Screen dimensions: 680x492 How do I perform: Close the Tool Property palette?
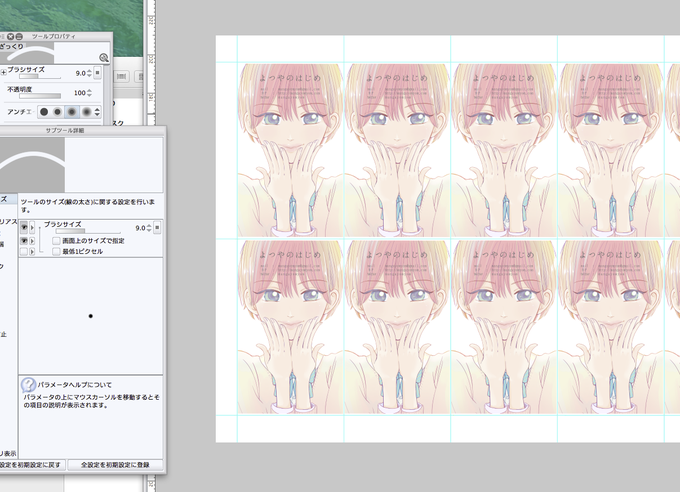point(10,36)
